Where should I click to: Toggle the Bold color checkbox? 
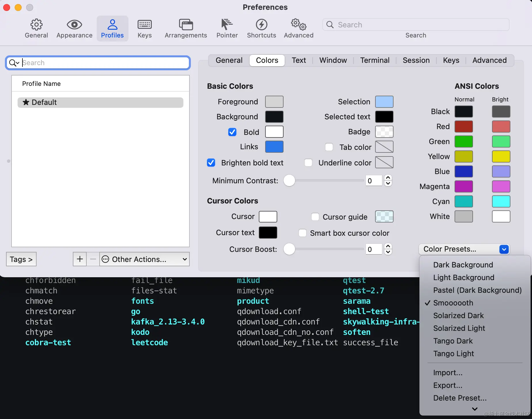coord(232,132)
